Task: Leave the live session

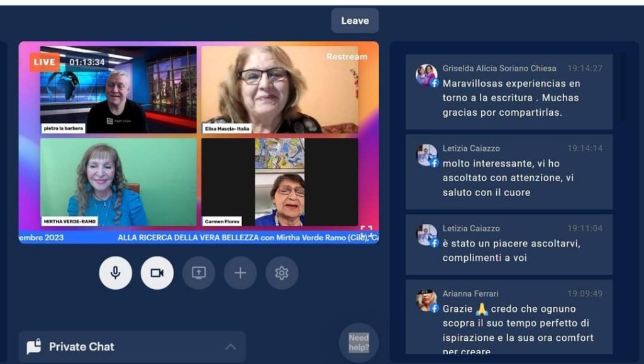Action: coord(355,21)
